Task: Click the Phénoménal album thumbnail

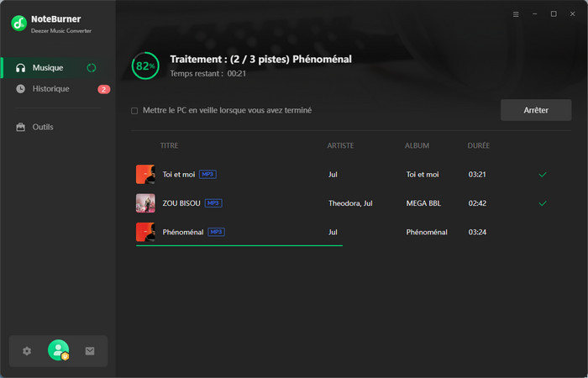Action: [x=145, y=232]
